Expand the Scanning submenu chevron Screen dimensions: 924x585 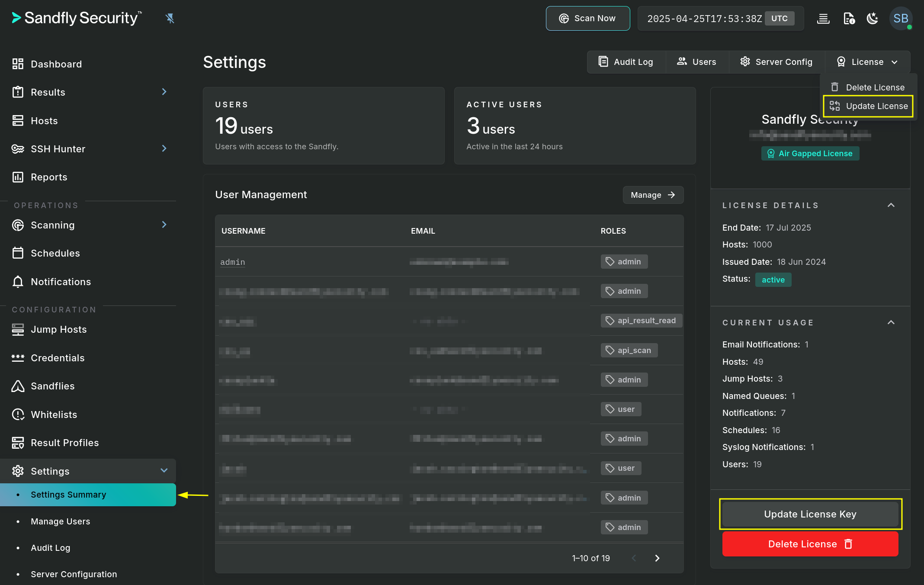tap(164, 225)
